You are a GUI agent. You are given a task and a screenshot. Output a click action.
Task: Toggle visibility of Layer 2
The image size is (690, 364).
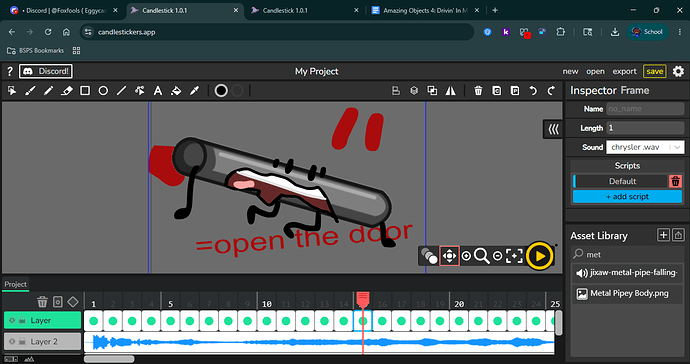(12, 342)
